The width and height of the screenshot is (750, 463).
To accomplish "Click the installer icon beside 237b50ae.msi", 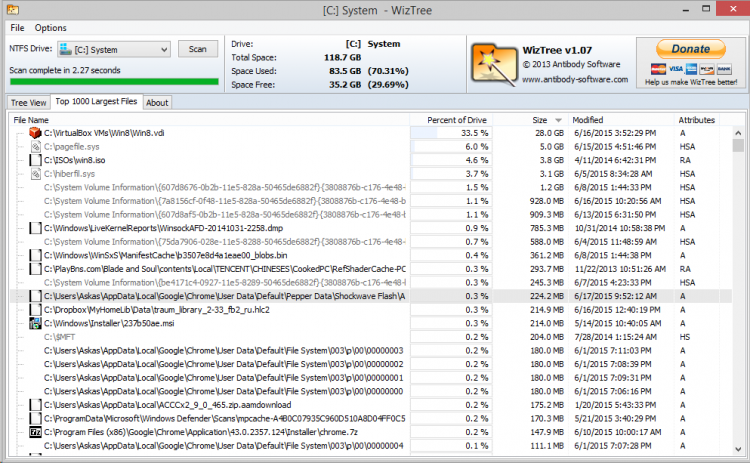I will point(35,323).
